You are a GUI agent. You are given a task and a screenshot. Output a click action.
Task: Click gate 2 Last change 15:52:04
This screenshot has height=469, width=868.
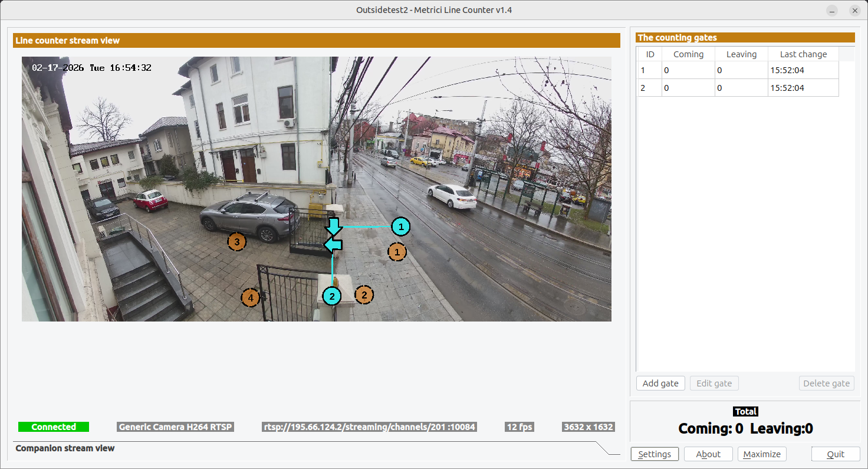pos(803,88)
